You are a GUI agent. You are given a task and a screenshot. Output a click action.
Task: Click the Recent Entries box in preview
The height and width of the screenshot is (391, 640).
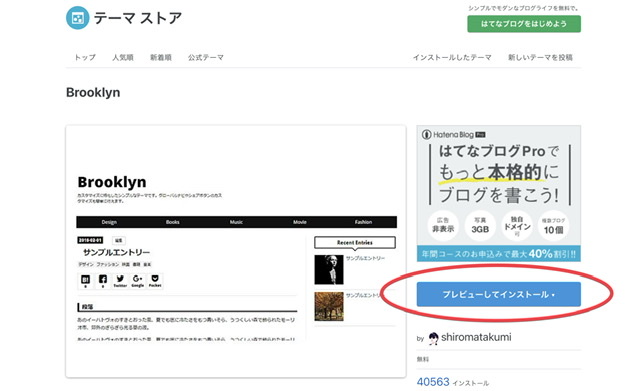(x=355, y=242)
